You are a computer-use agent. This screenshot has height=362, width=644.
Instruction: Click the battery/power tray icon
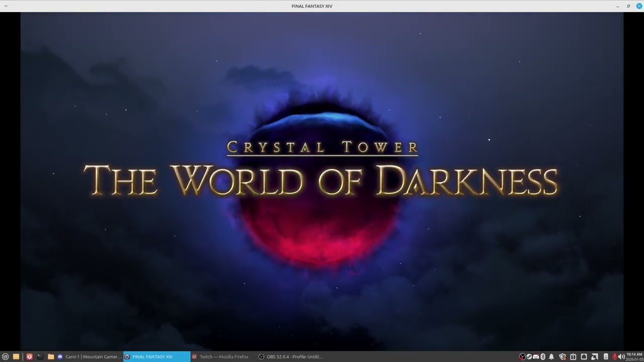[x=606, y=356]
